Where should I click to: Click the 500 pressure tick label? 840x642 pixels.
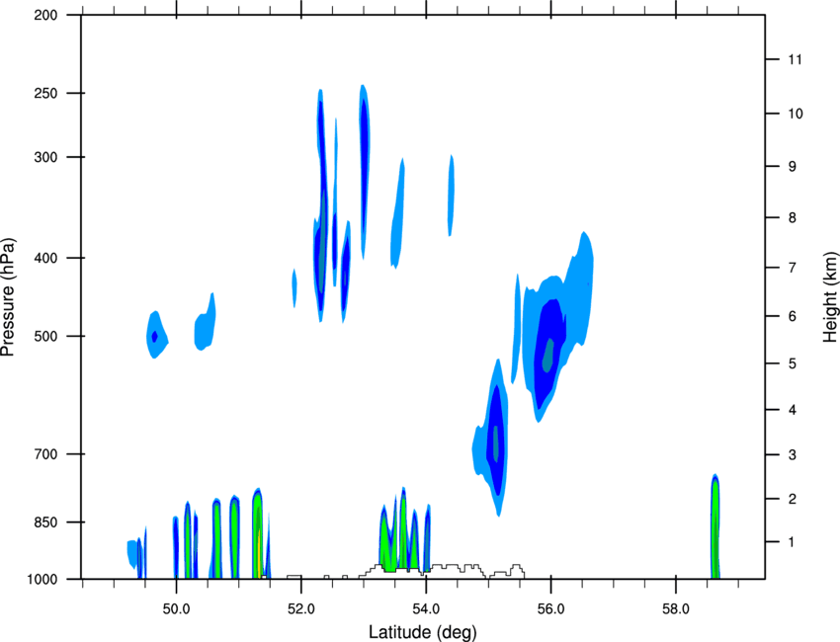tap(45, 336)
